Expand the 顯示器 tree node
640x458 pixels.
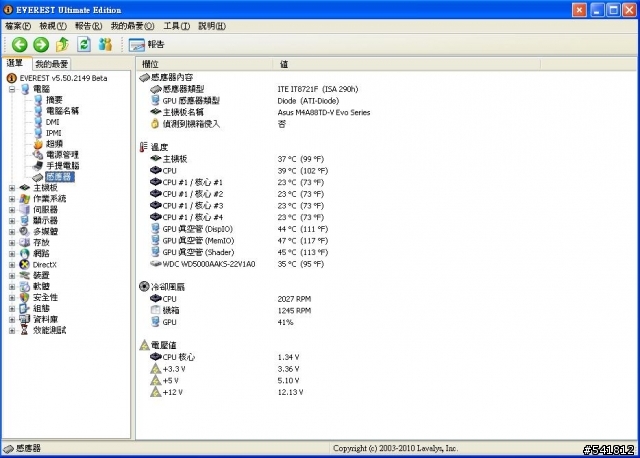(x=12, y=221)
